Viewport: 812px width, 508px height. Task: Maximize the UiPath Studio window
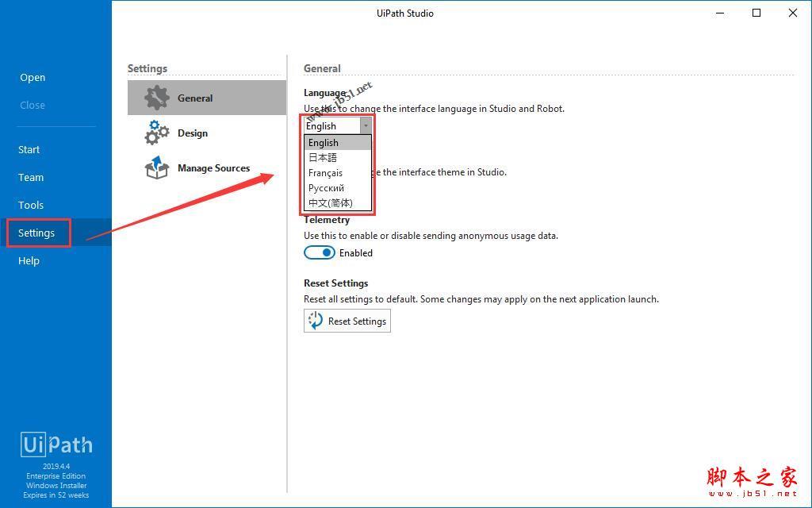pyautogui.click(x=756, y=13)
